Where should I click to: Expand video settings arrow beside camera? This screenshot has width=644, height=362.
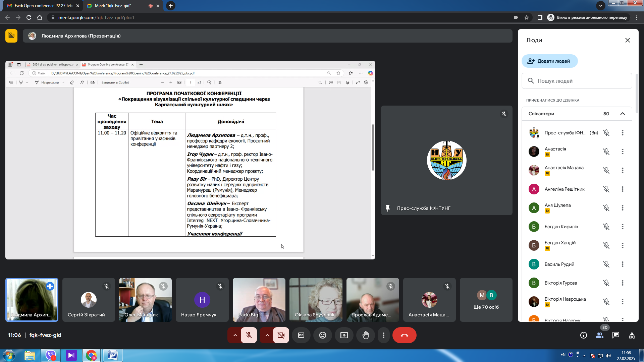267,335
